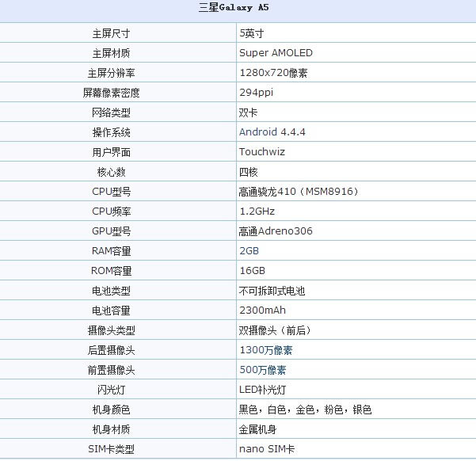Open the 500万像素 front camera link

click(x=263, y=370)
